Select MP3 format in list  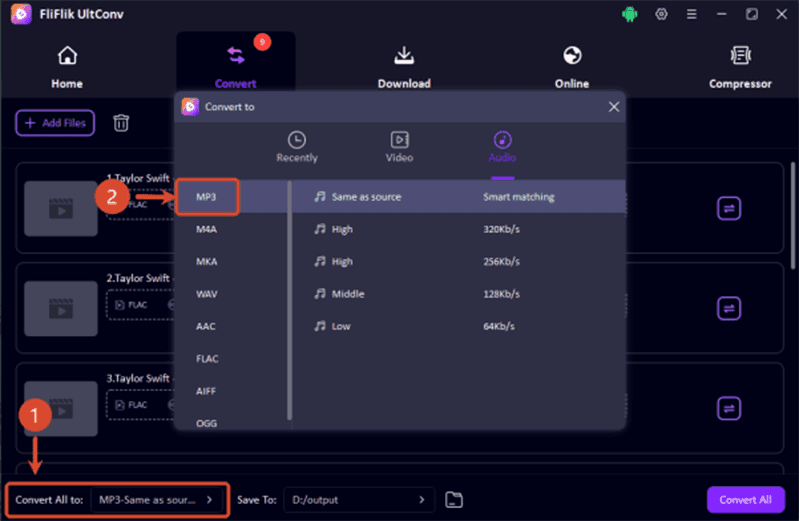click(207, 196)
